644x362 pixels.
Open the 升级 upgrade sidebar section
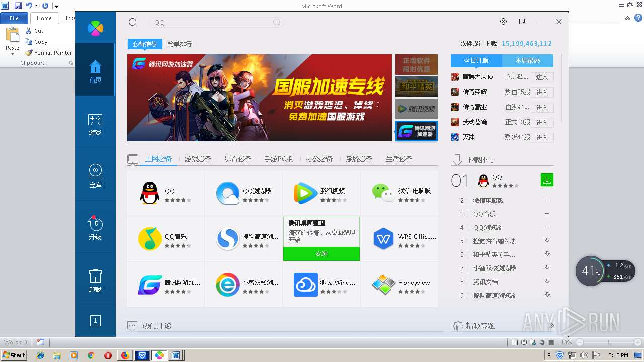tap(95, 229)
